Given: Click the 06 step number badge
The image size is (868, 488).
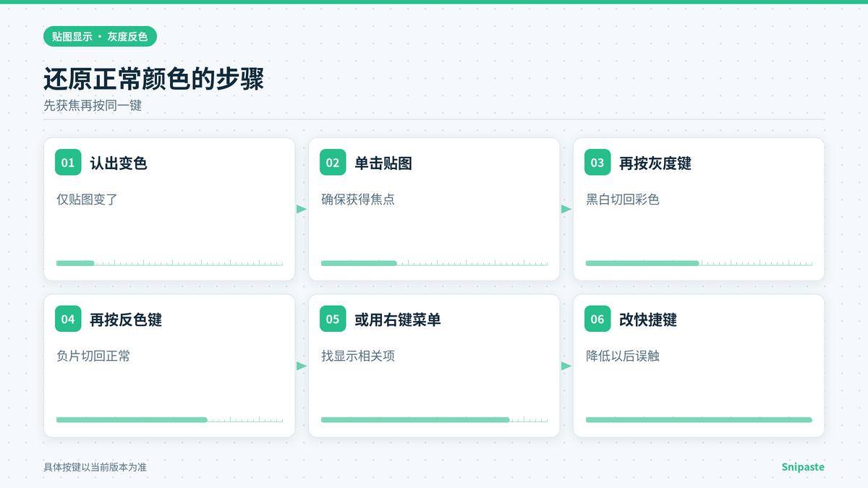Looking at the screenshot, I should [597, 319].
